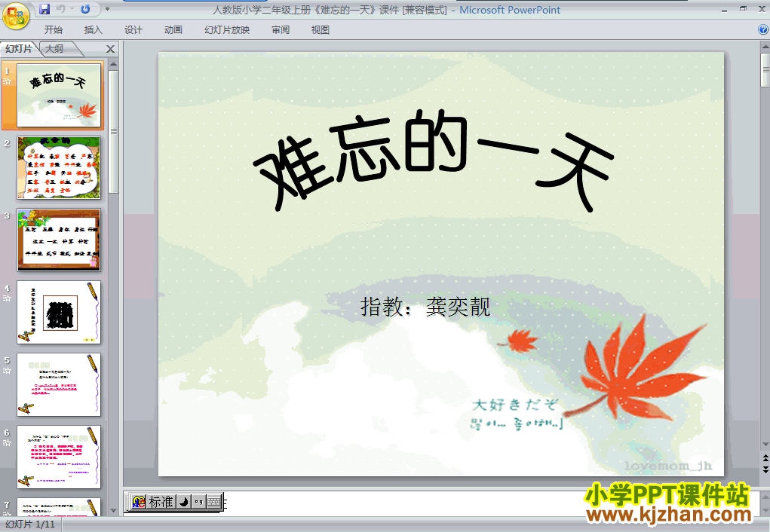
Task: Go to previous slide with double-up arrow
Action: [765, 458]
